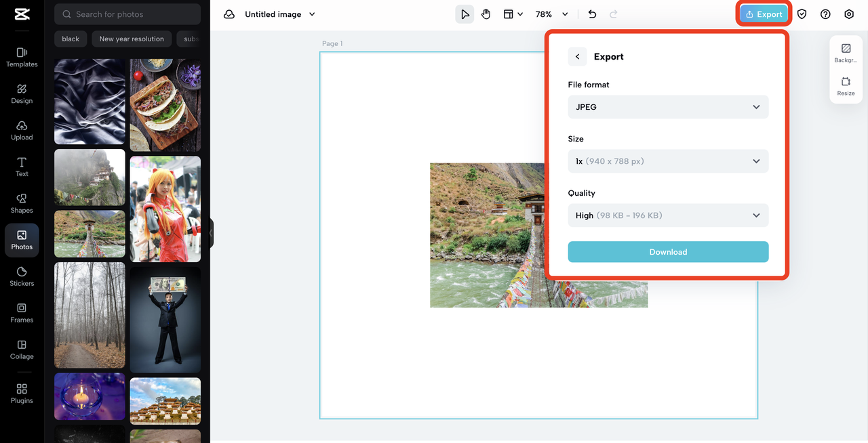868x443 pixels.
Task: Select the Text tool in sidebar
Action: 22,167
